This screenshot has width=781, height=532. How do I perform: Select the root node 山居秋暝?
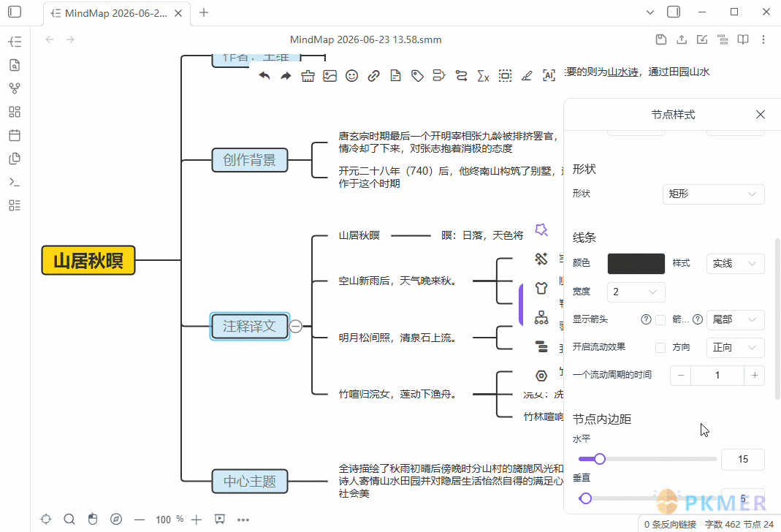[x=88, y=260]
